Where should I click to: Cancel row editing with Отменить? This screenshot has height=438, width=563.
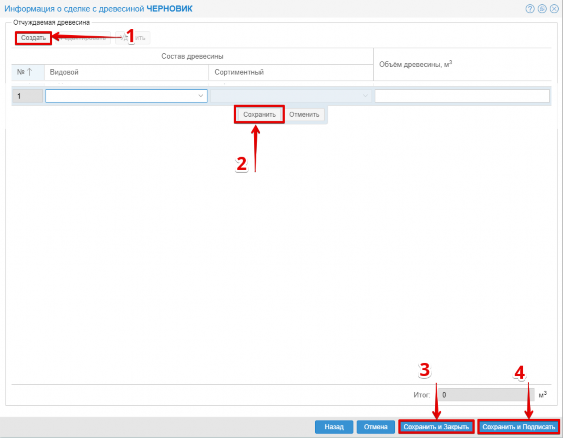click(x=304, y=115)
